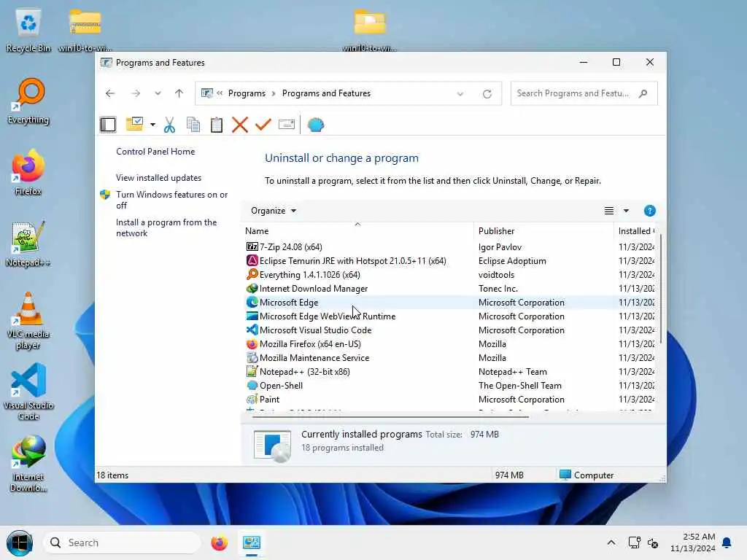Open the folder options toolbar dropdown arrow

(x=152, y=125)
